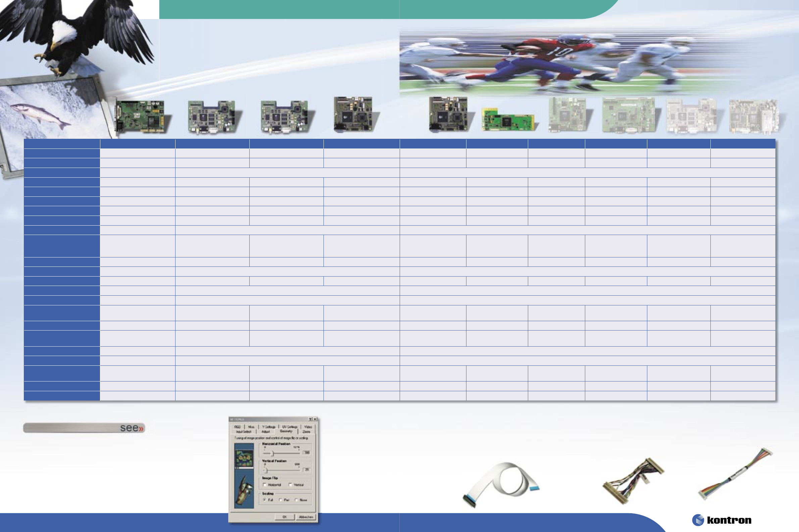Open the Zoom tab

[306, 431]
